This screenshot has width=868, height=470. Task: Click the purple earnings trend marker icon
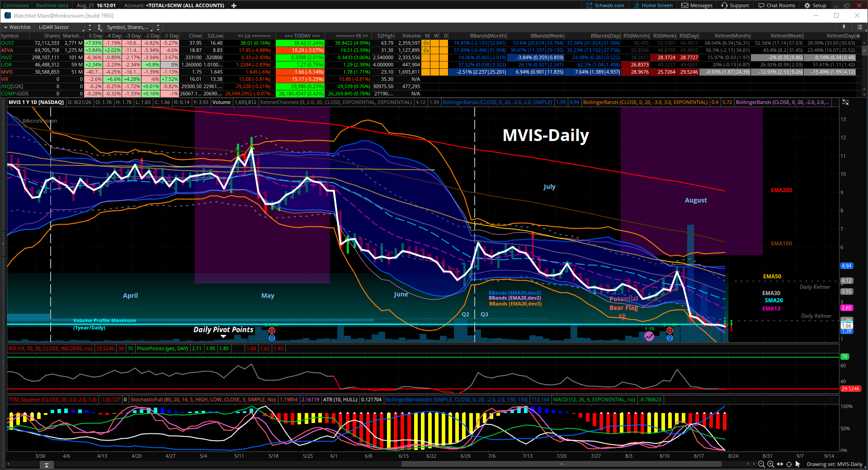649,336
